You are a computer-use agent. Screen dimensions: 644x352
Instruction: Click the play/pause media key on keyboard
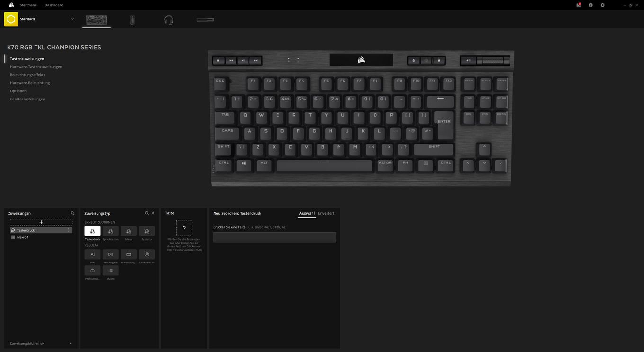pyautogui.click(x=243, y=61)
